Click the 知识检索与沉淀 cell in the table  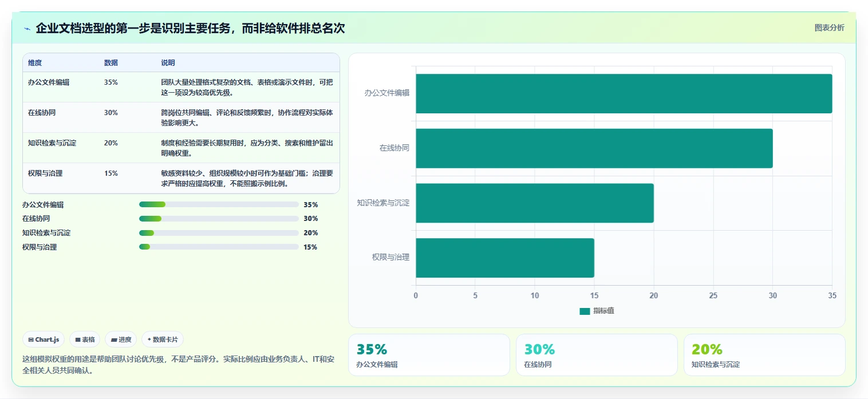pos(52,143)
